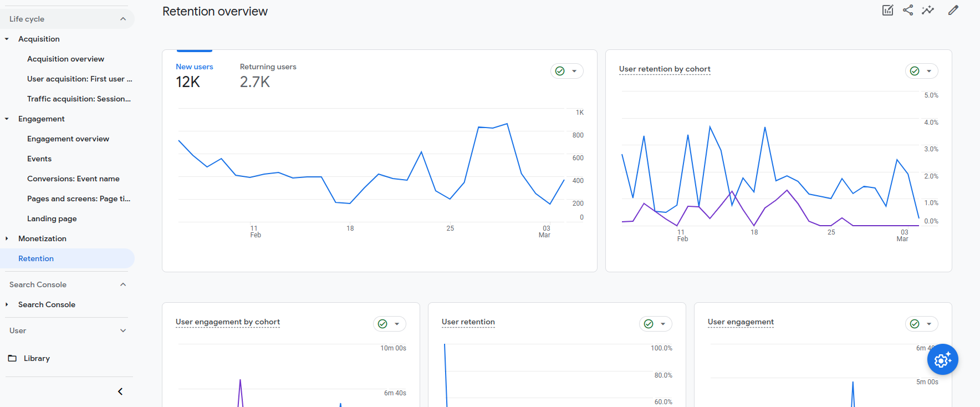This screenshot has height=407, width=980.
Task: Collapse the Engagement tree arrow
Action: (7, 119)
